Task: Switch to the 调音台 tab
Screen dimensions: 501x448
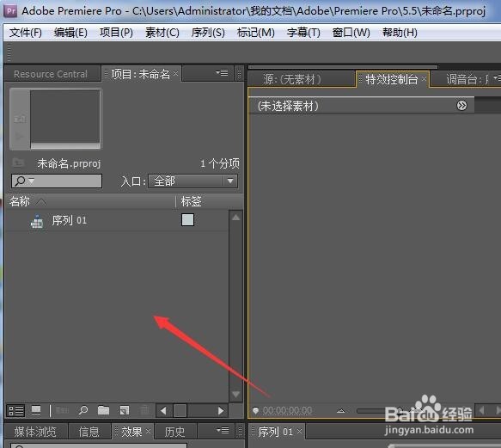Action: (467, 79)
